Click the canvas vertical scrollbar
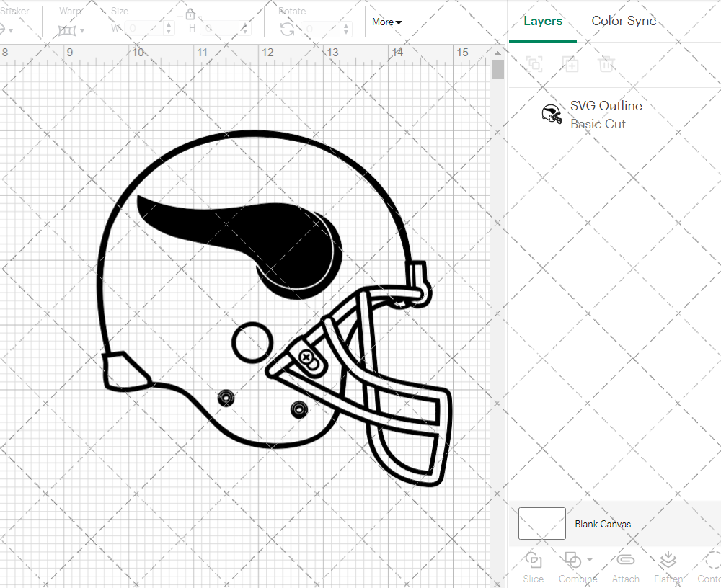This screenshot has width=721, height=588. (497, 71)
